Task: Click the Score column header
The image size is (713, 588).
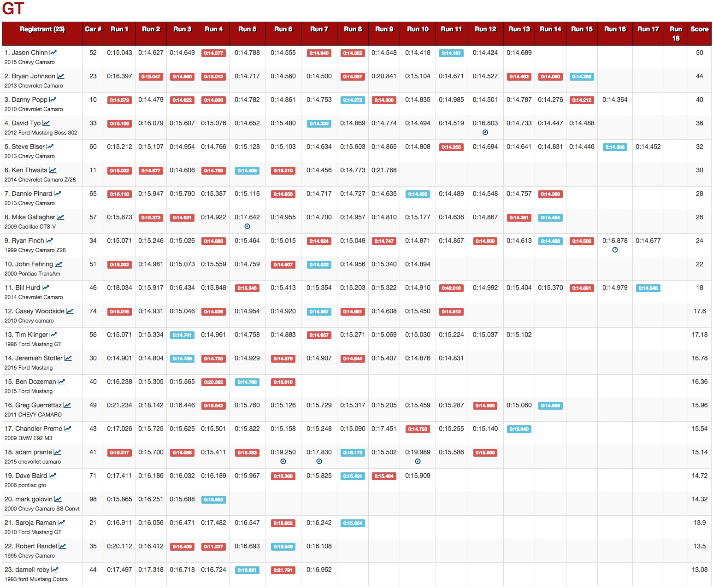Action: (x=699, y=29)
